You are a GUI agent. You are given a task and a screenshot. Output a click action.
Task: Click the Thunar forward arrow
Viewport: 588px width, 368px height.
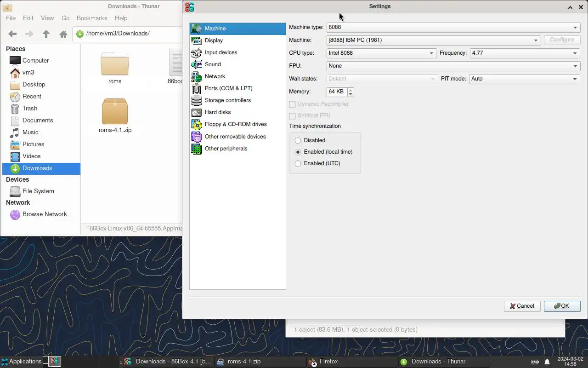tap(29, 34)
